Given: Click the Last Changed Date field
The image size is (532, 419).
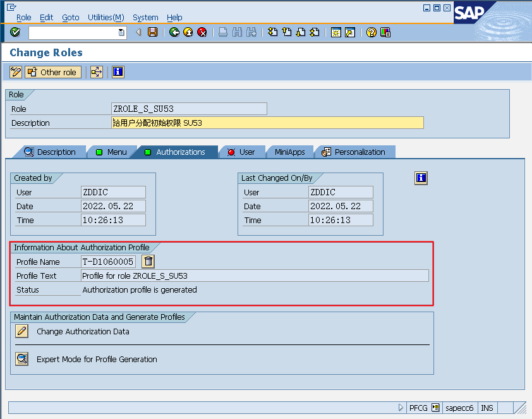Looking at the screenshot, I should pos(341,206).
